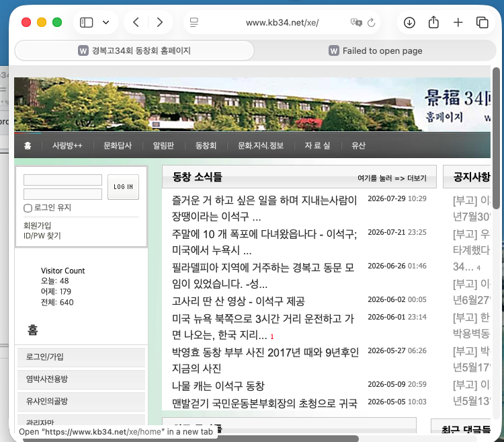
Task: Click the translate page icon
Action: tap(356, 22)
